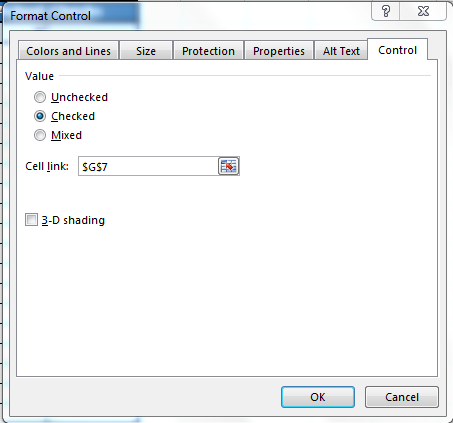Open the Size tab
The image size is (453, 423).
[146, 51]
